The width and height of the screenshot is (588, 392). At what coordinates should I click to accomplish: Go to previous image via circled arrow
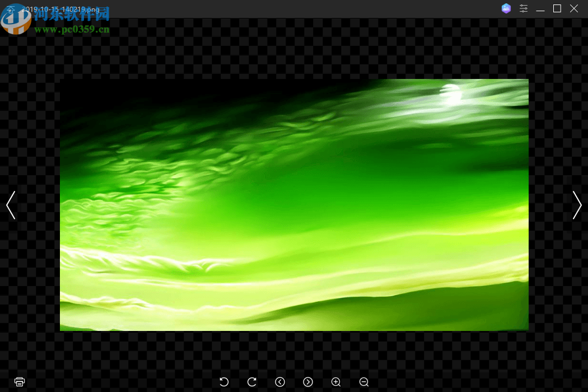[x=280, y=382]
